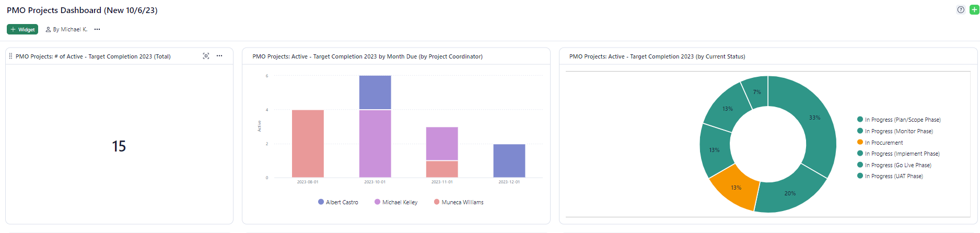Grab the drag handle on Total widget
980x233 pixels.
10,56
